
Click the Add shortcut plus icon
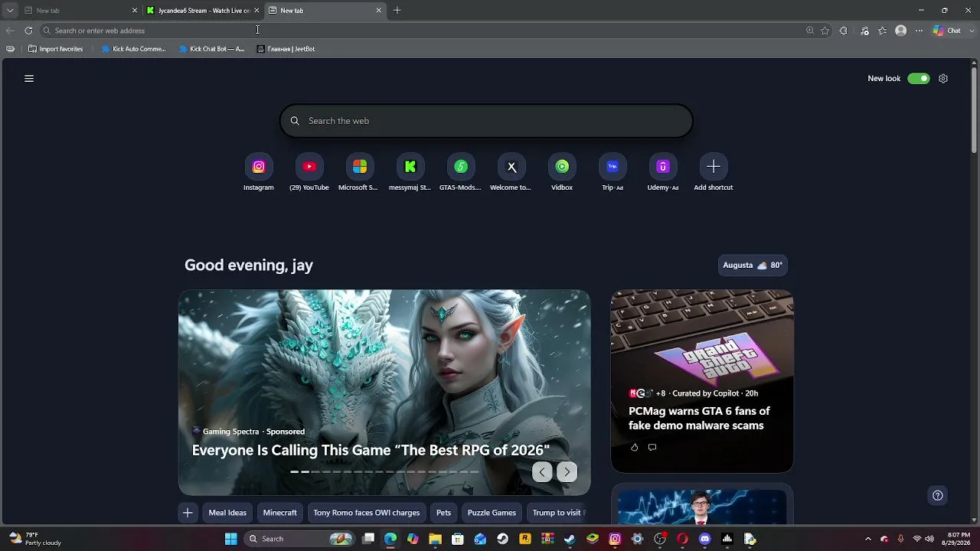point(714,167)
